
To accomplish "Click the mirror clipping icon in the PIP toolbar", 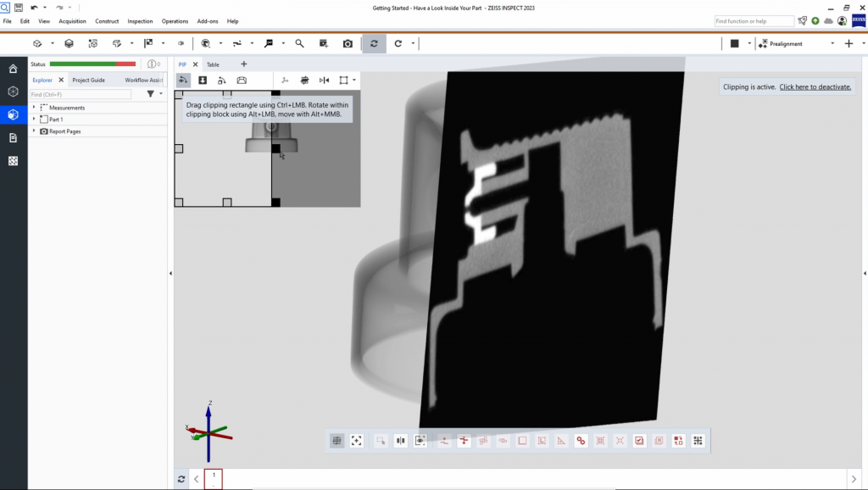I will point(325,80).
